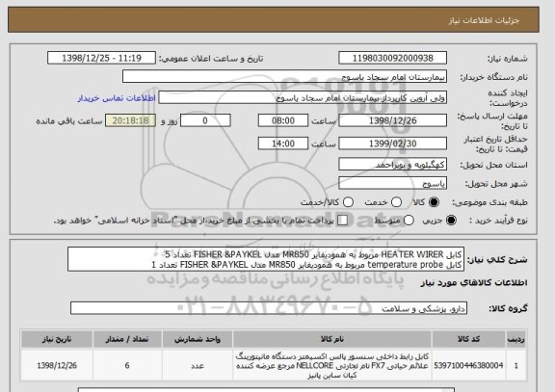Click the طبقه بندی موضوعی label
555x392 pixels.
point(489,202)
